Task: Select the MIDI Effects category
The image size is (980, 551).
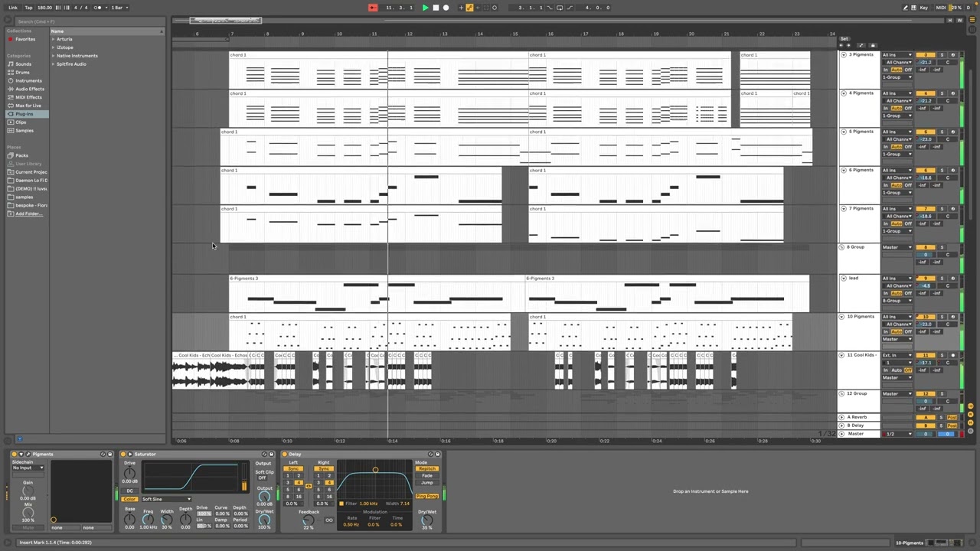Action: (28, 97)
